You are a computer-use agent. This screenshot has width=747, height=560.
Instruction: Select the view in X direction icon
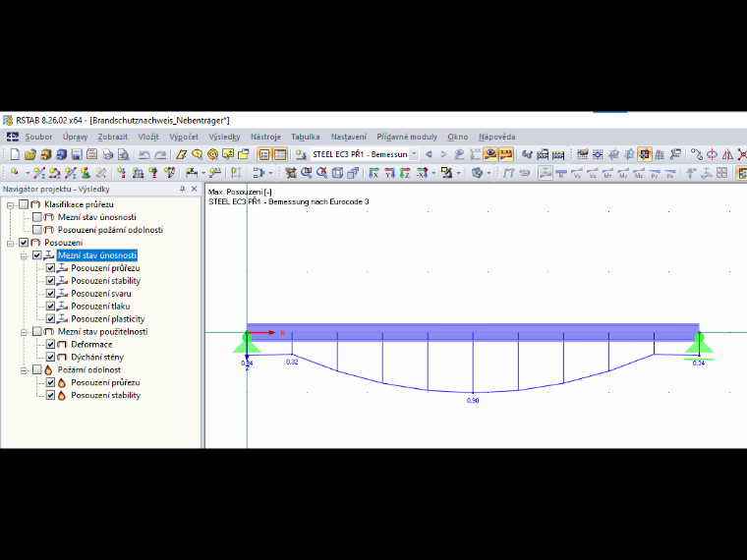[373, 173]
